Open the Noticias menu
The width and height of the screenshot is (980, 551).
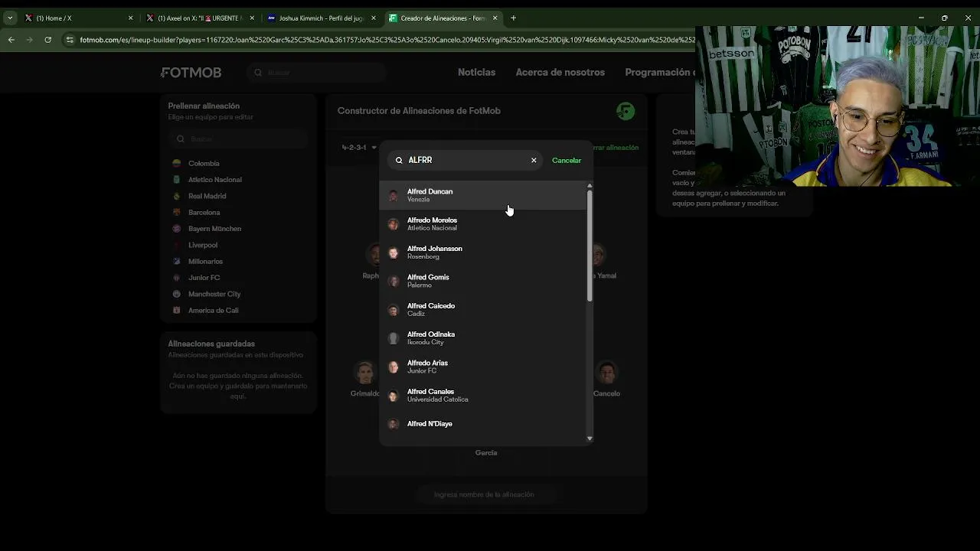coord(476,72)
